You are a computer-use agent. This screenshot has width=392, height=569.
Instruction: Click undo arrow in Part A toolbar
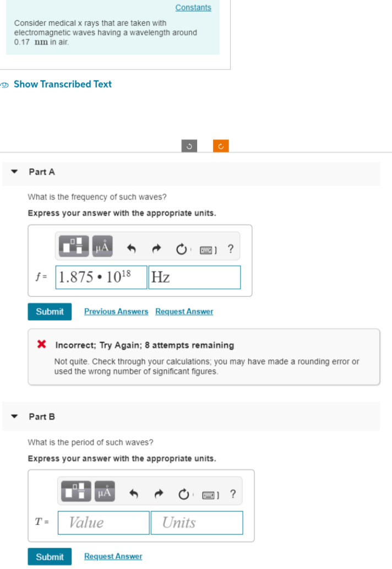[x=131, y=248]
